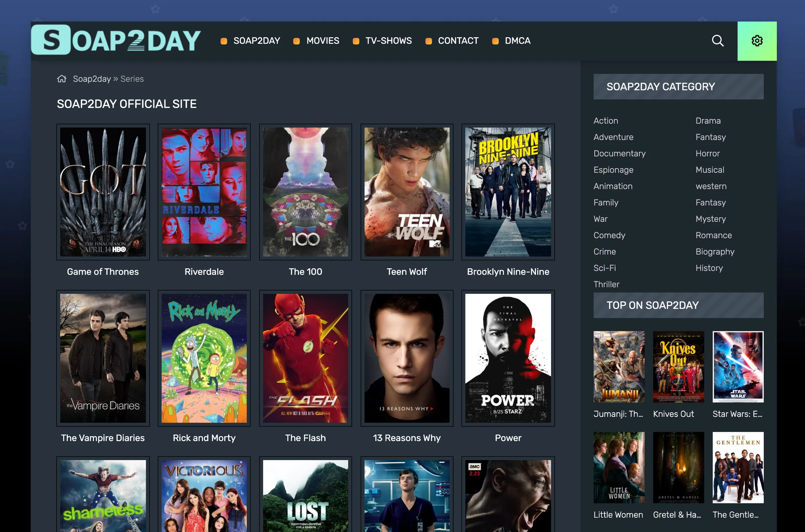Expand the Romance category filter
This screenshot has height=532, width=805.
coord(713,234)
